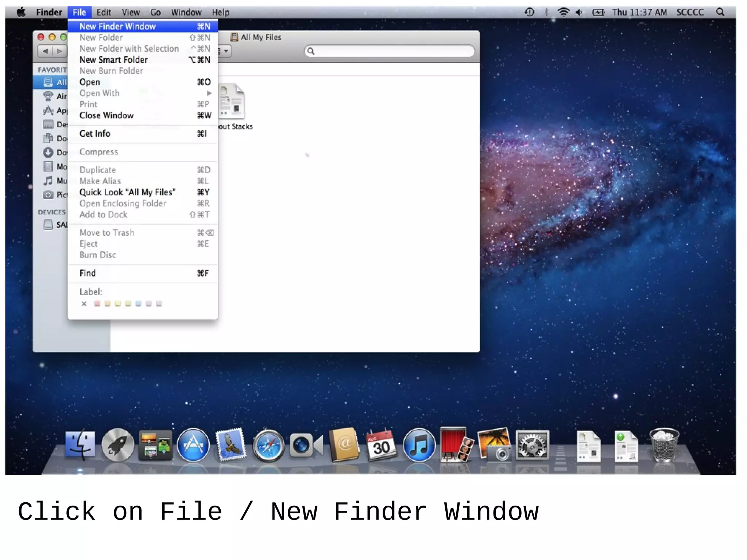Screen dimensions: 747x560
Task: Click the Time Machine menu bar icon
Action: 530,12
